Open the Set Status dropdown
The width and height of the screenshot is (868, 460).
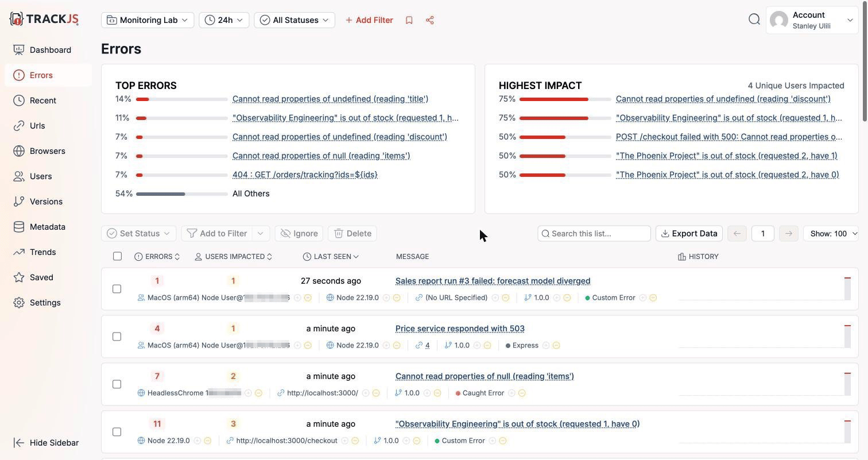pyautogui.click(x=139, y=233)
